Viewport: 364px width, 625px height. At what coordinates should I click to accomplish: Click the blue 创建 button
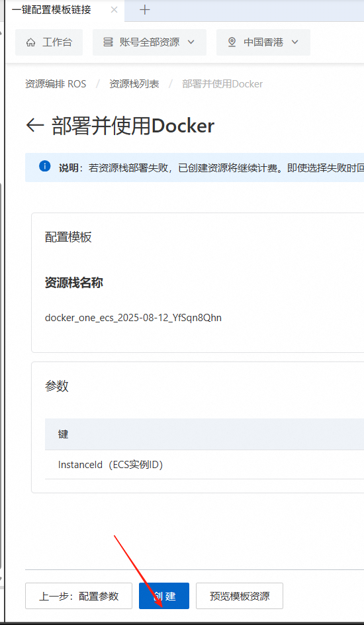coord(164,596)
